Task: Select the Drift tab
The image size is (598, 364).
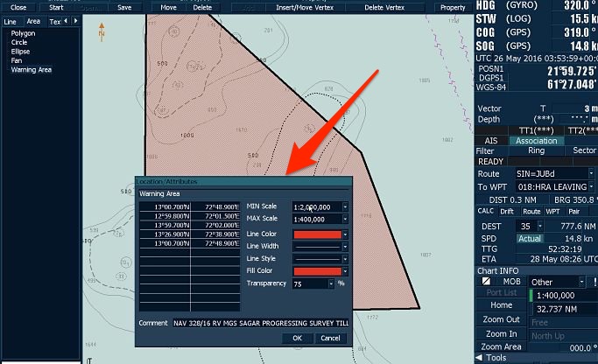Action: (x=508, y=211)
